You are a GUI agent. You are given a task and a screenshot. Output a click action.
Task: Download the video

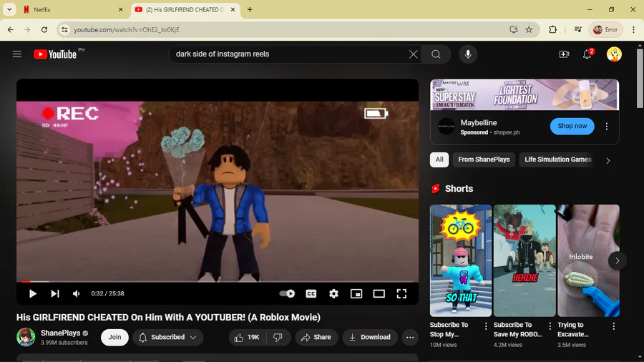370,338
